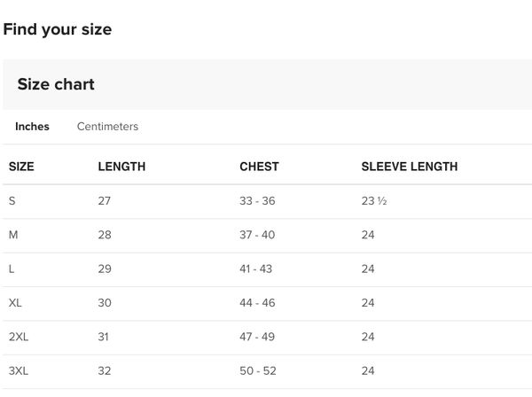Click the CHEST column header
This screenshot has width=532, height=397.
click(x=259, y=167)
